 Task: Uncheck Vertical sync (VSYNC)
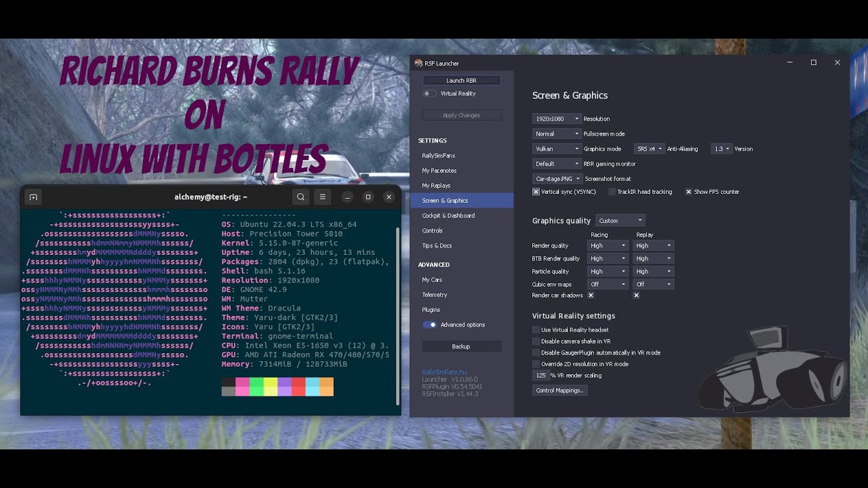pyautogui.click(x=536, y=192)
